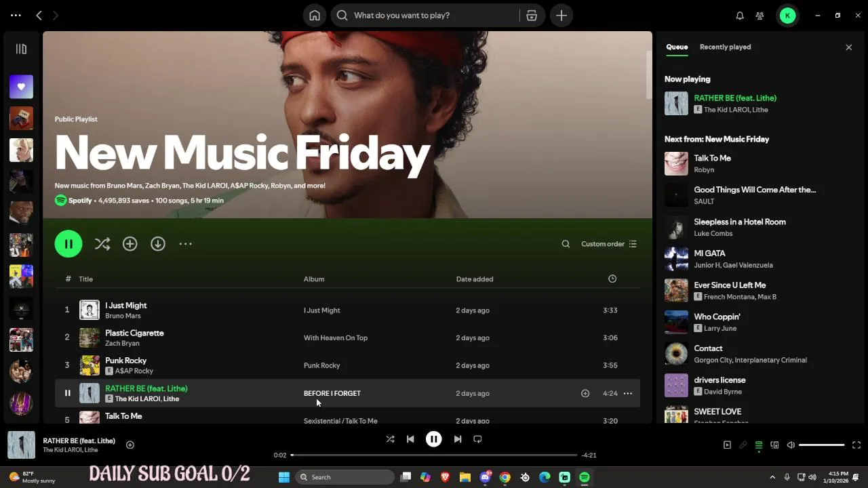
Task: Open BEFORE I FORGET album link
Action: point(332,393)
